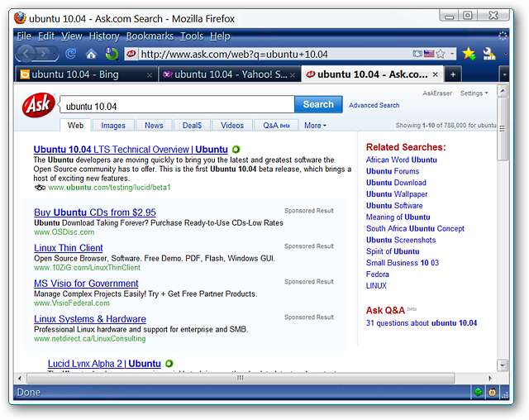Select the Images search tab

click(x=113, y=126)
